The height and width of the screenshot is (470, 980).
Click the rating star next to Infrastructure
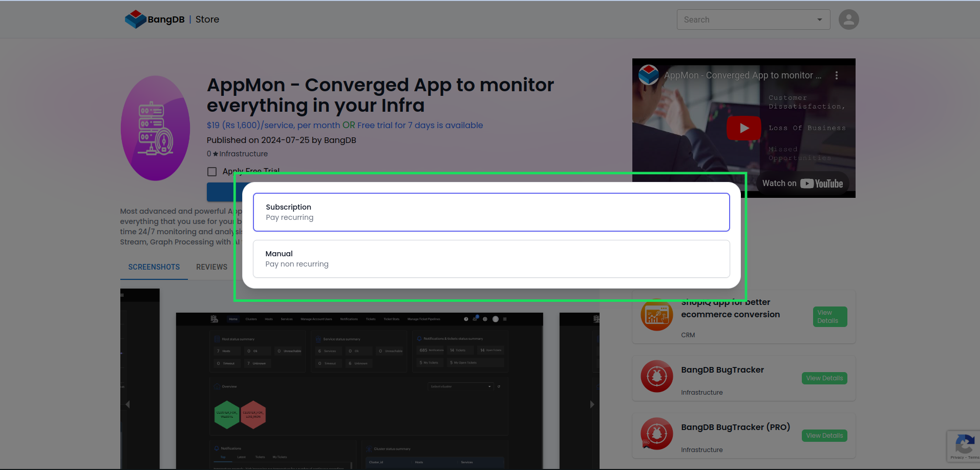(x=216, y=154)
